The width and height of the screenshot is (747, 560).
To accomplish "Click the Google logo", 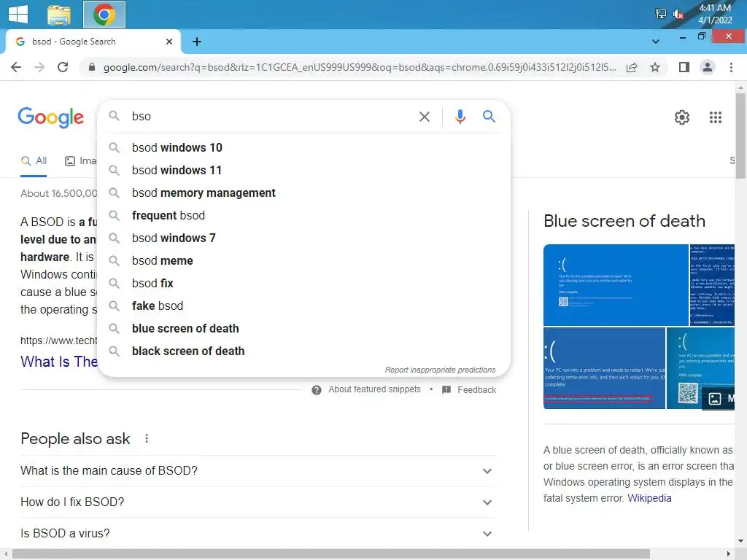I will (x=50, y=117).
